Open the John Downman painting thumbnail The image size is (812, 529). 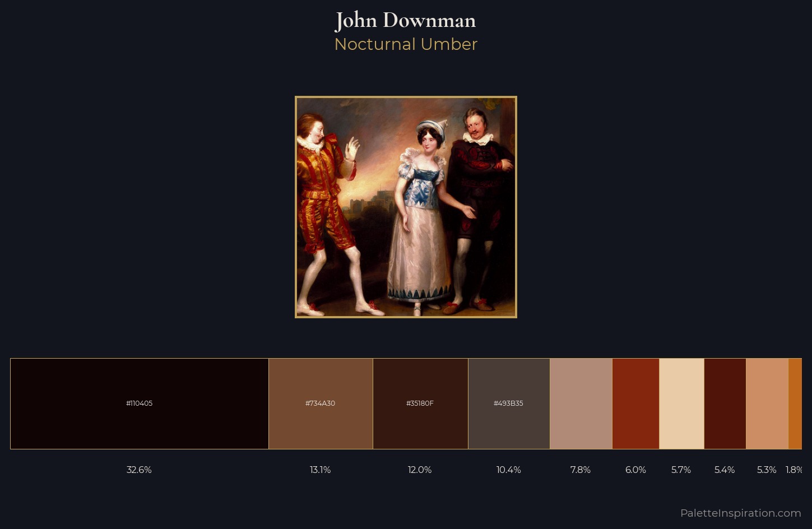click(x=406, y=207)
